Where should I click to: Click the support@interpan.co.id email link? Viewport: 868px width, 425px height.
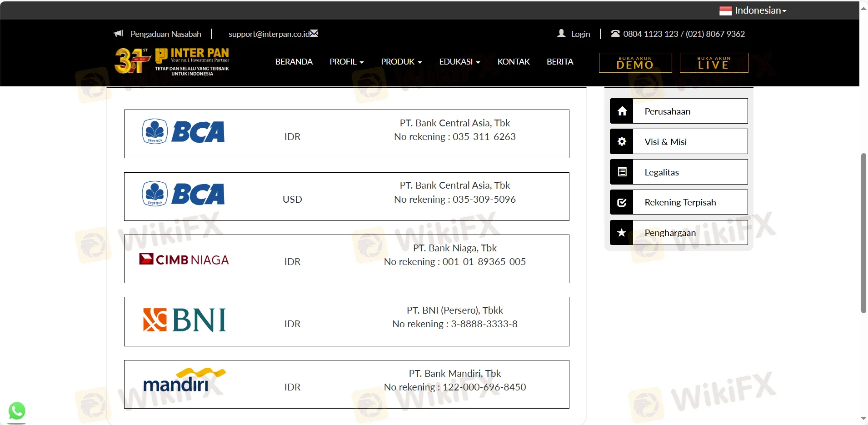pyautogui.click(x=269, y=34)
